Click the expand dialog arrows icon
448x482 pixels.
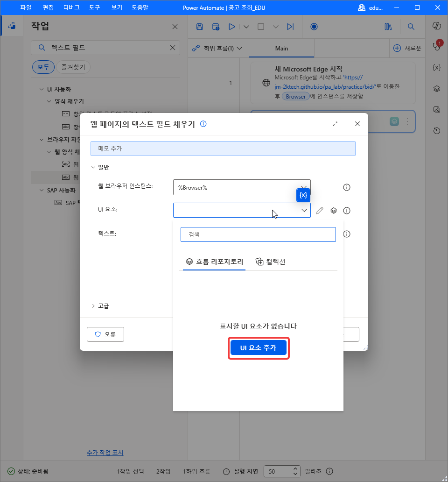tap(335, 124)
